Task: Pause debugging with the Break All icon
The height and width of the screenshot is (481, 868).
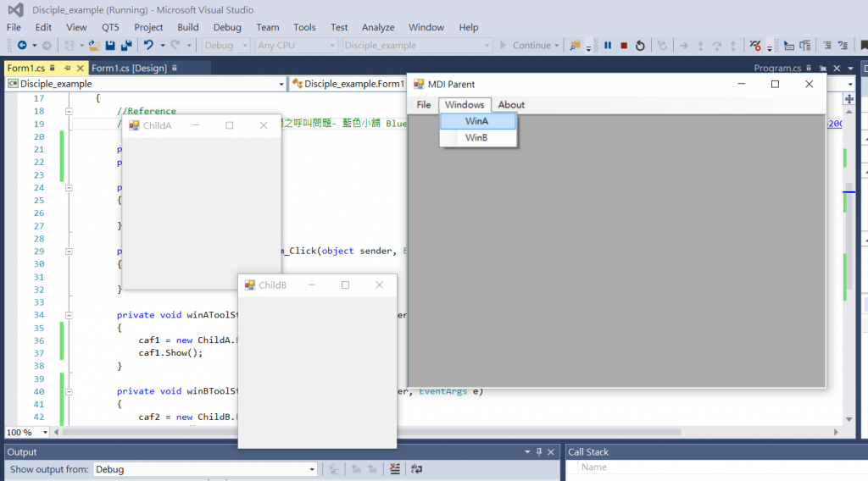Action: [x=608, y=46]
